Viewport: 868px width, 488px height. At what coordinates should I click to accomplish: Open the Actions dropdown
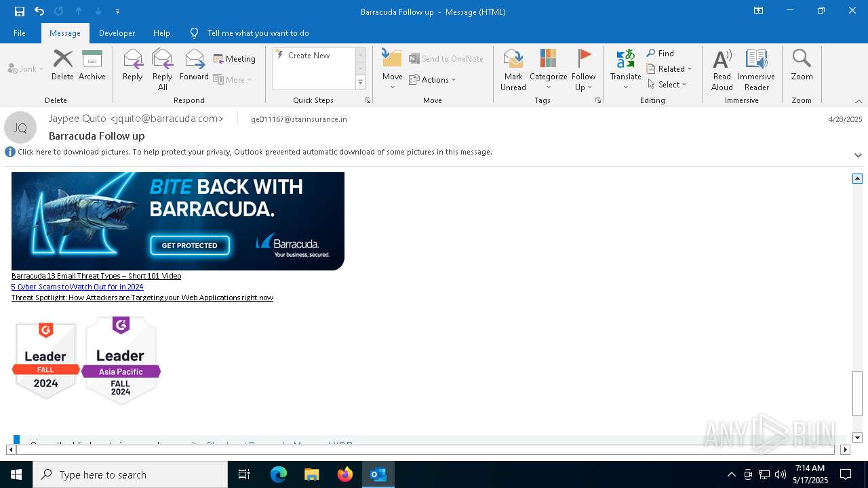click(x=433, y=79)
